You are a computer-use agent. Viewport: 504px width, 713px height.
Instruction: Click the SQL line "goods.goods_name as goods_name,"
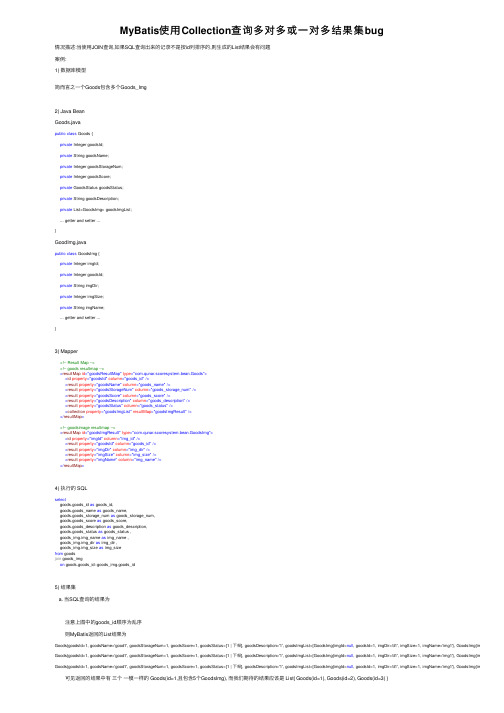pos(93,511)
